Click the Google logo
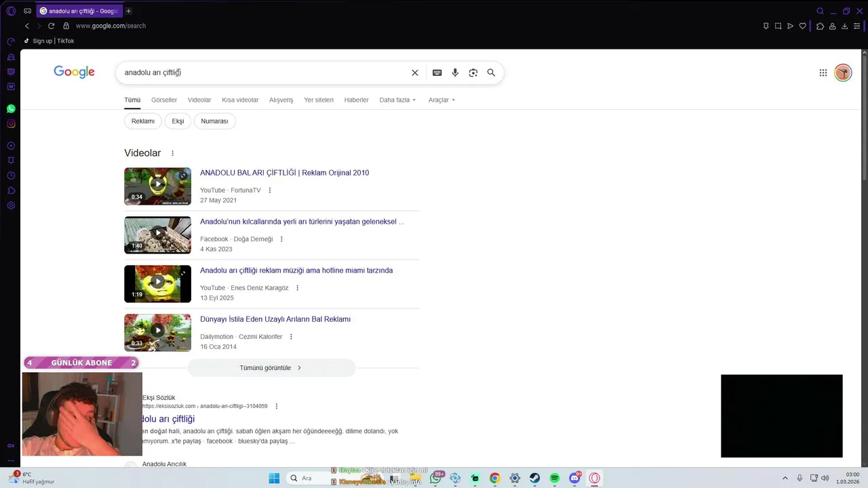 (74, 72)
